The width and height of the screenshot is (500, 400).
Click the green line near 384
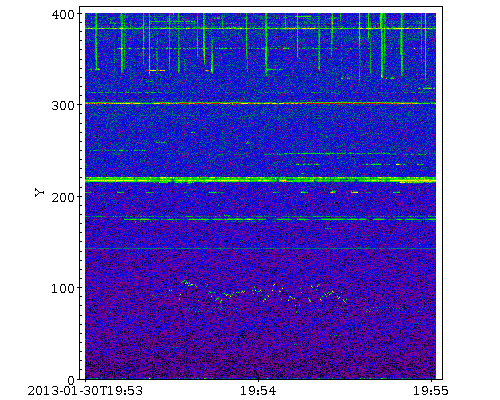(260, 29)
